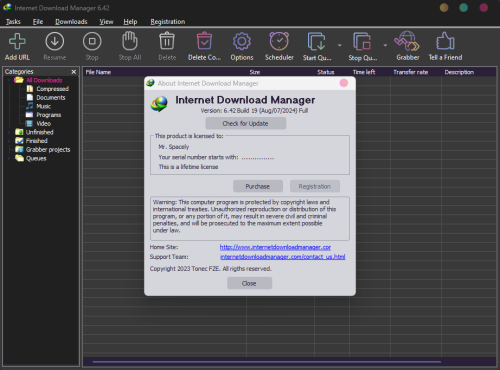The height and width of the screenshot is (370, 500).
Task: Close About dialog via pink circle button
Action: coord(344,83)
